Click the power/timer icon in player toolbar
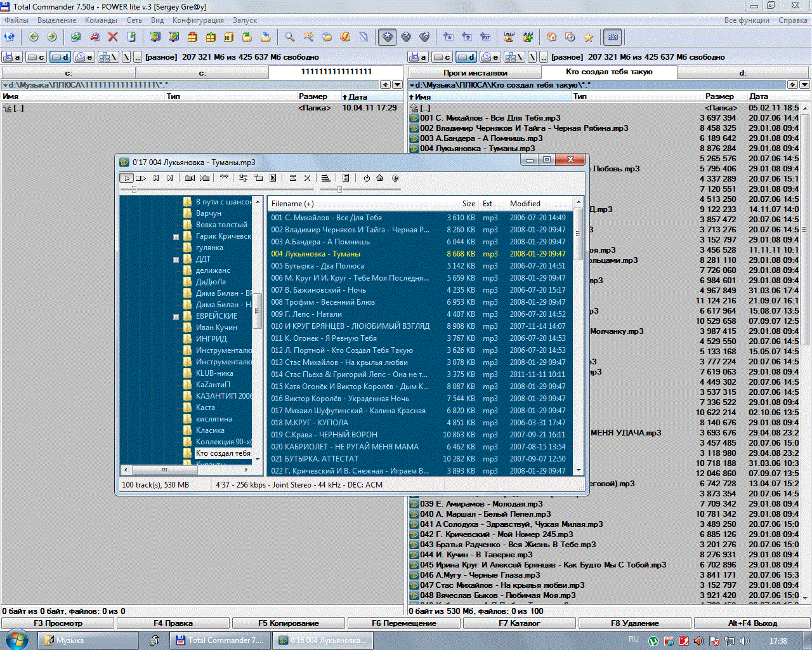 367,178
